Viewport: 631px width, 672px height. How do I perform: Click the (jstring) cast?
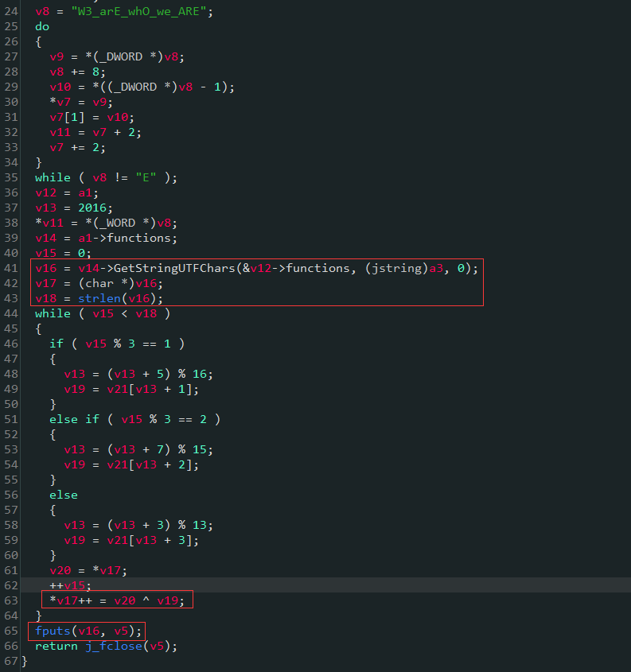click(397, 268)
